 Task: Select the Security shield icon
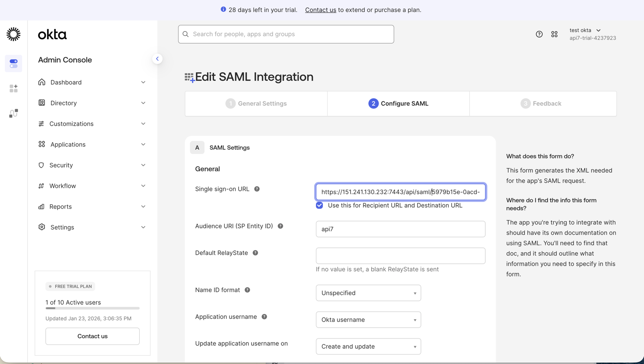(x=41, y=165)
